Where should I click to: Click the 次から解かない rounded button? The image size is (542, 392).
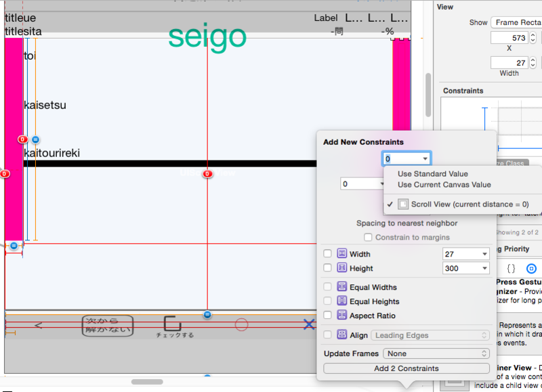108,326
